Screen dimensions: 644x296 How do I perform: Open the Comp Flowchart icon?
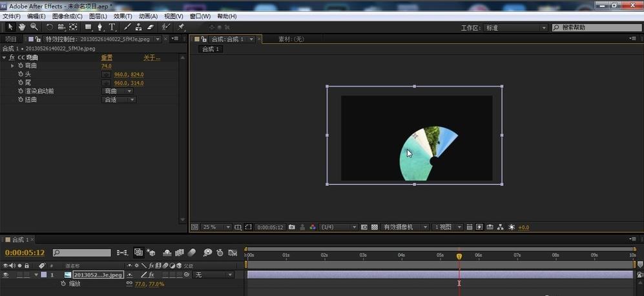tap(500, 227)
